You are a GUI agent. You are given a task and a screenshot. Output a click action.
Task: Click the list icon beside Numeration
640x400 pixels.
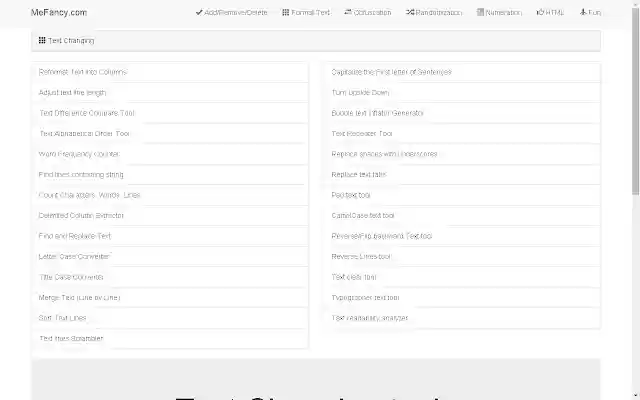(x=480, y=12)
